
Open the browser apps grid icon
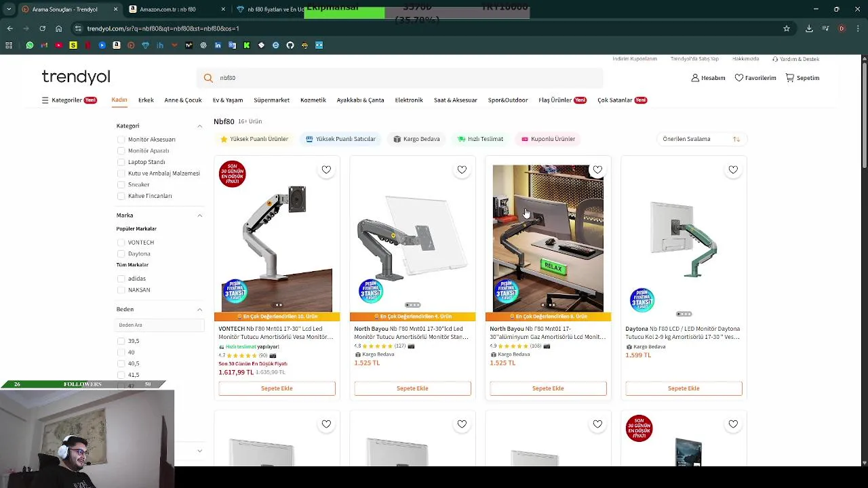click(x=9, y=45)
